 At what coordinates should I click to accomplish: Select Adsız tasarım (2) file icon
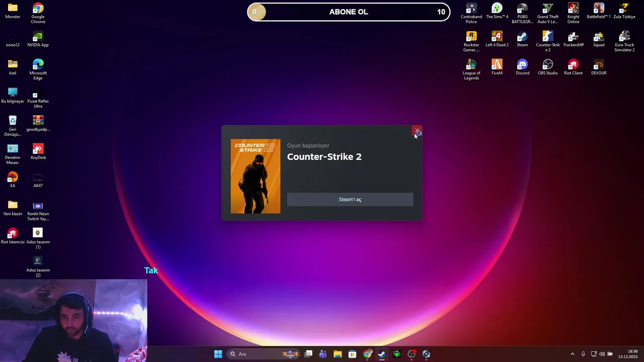coord(38,266)
